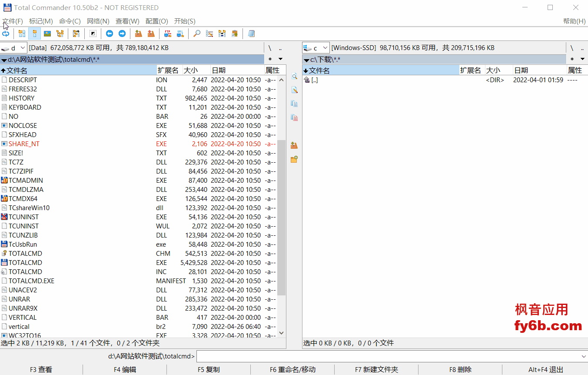Click the toolbar pack files icon

[139, 33]
